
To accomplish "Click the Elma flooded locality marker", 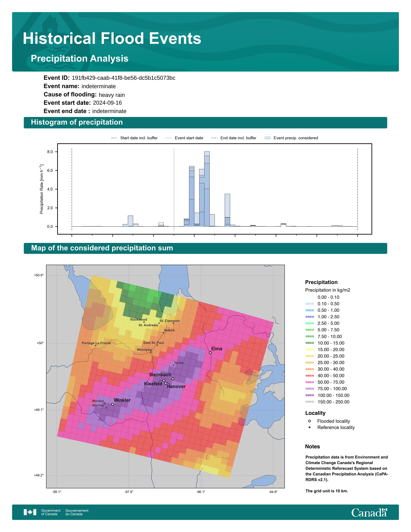I will tap(210, 353).
